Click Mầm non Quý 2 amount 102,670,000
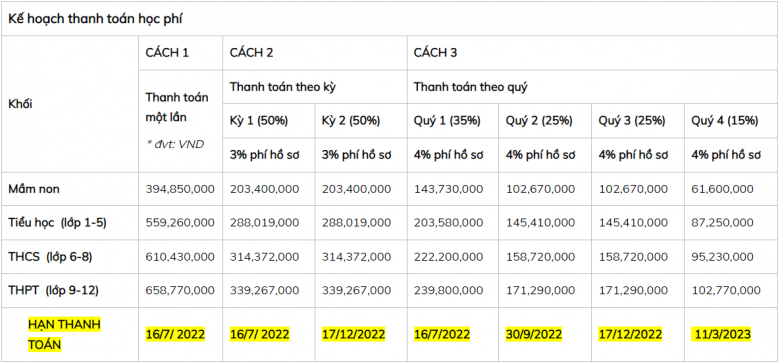Image resolution: width=780 pixels, height=364 pixels. pos(540,189)
